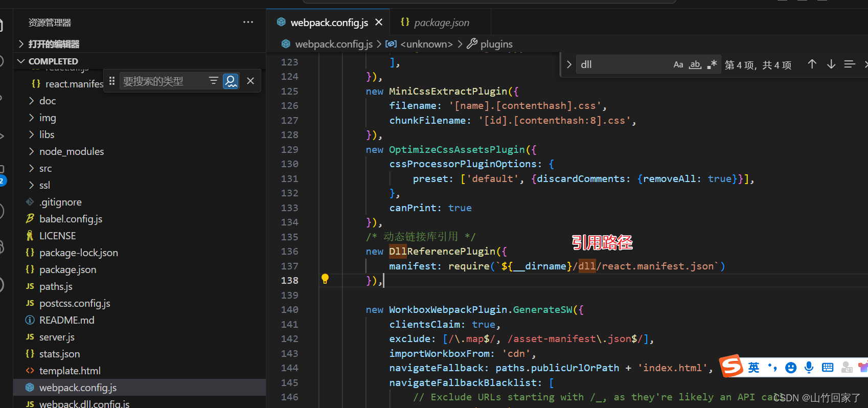
Task: Click MiniCssExtractPlugin in the code
Action: pos(448,92)
